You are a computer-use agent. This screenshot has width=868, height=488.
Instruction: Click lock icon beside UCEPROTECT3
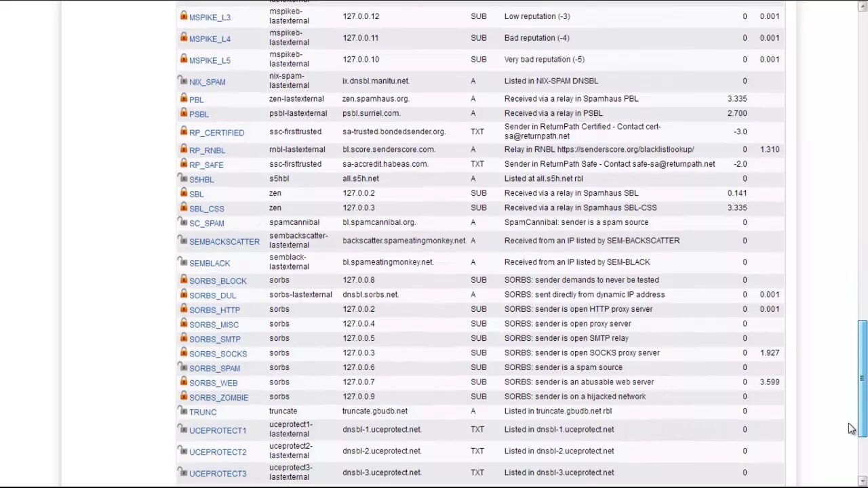click(183, 472)
